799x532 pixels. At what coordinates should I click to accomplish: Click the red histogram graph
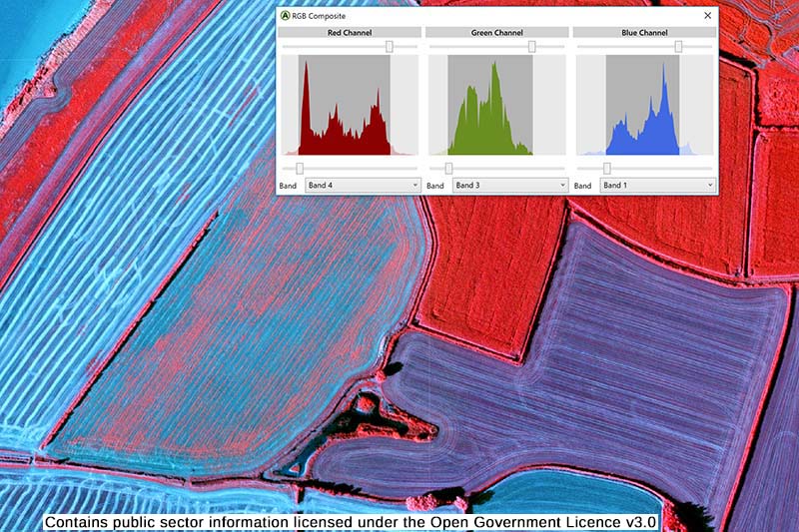click(350, 105)
